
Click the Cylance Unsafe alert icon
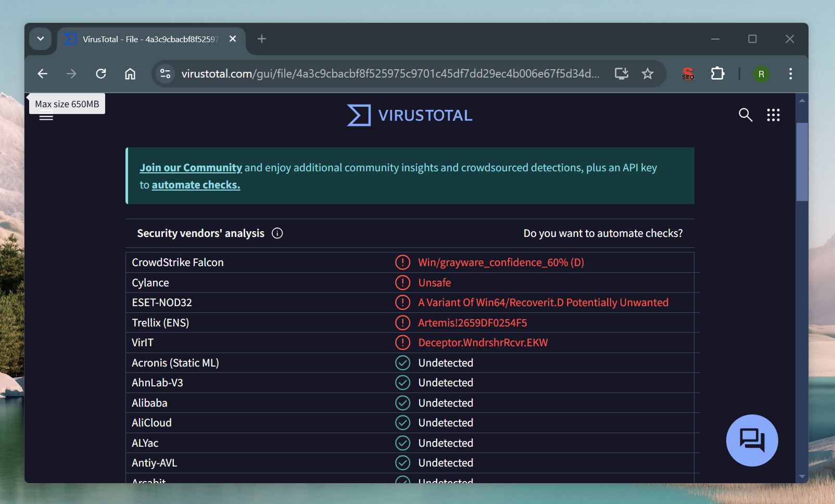(x=402, y=283)
